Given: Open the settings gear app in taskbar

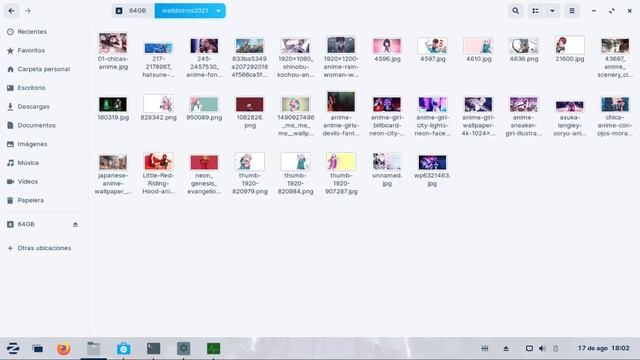Looking at the screenshot, I should 184,349.
